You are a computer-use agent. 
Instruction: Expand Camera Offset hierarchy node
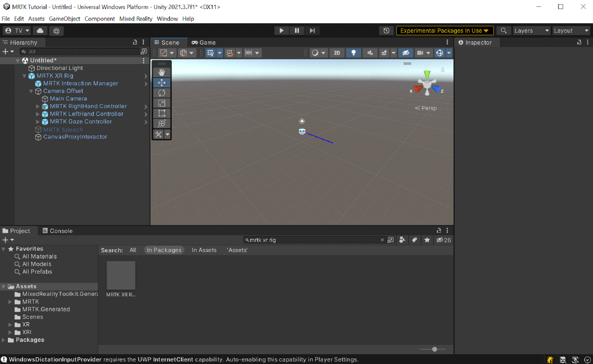(32, 91)
